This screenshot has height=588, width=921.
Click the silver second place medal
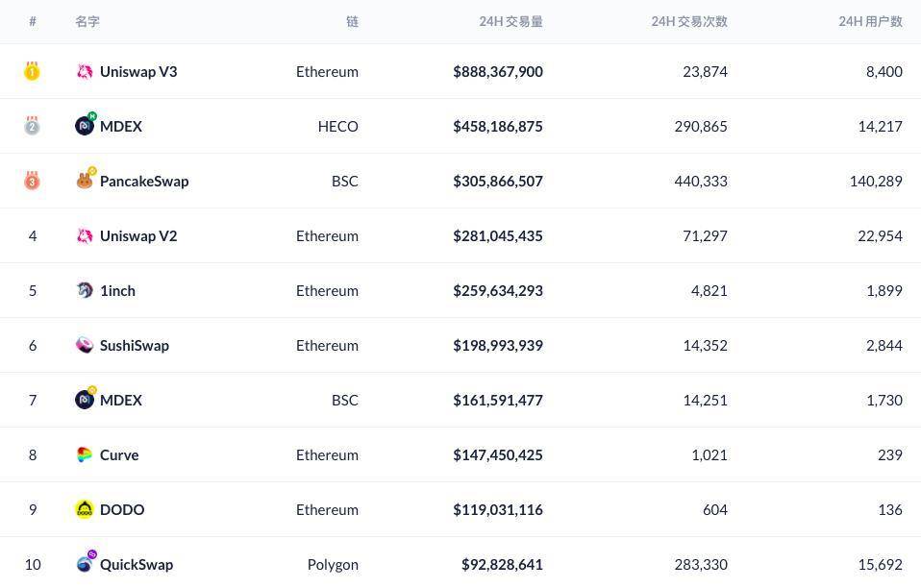tap(32, 126)
